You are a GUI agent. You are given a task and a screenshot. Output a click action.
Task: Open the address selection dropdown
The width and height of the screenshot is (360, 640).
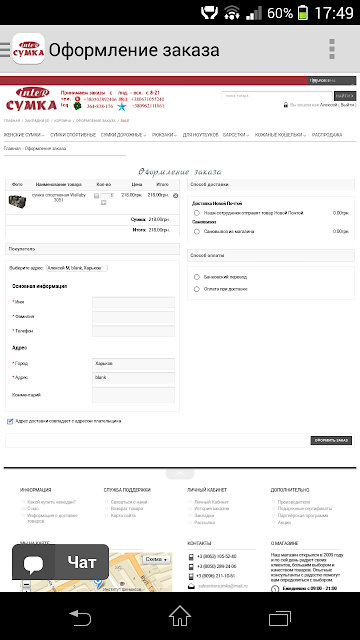(77, 268)
